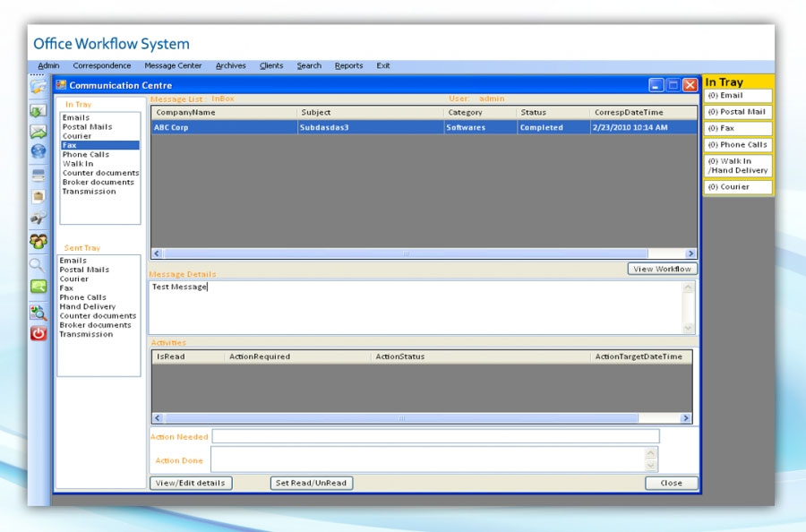Screen dimensions: 806x532
Task: Click the CompanyName column header
Action: coord(224,113)
